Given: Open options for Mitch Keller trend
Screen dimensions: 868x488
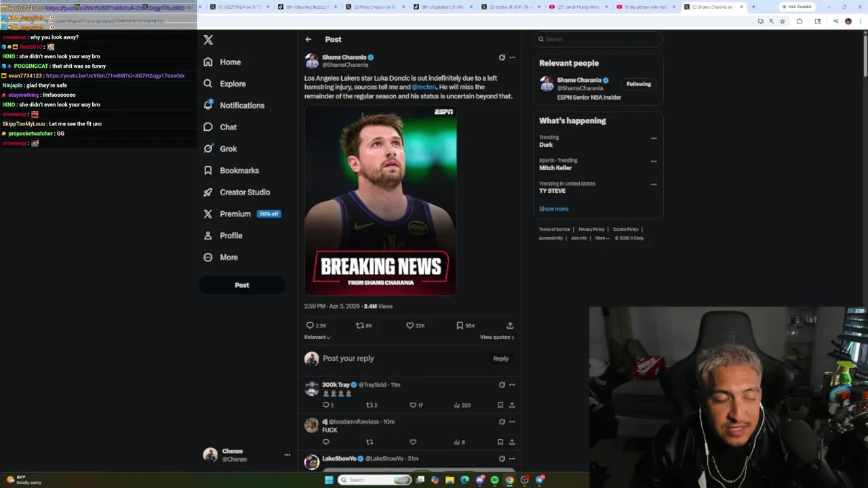Looking at the screenshot, I should point(654,161).
